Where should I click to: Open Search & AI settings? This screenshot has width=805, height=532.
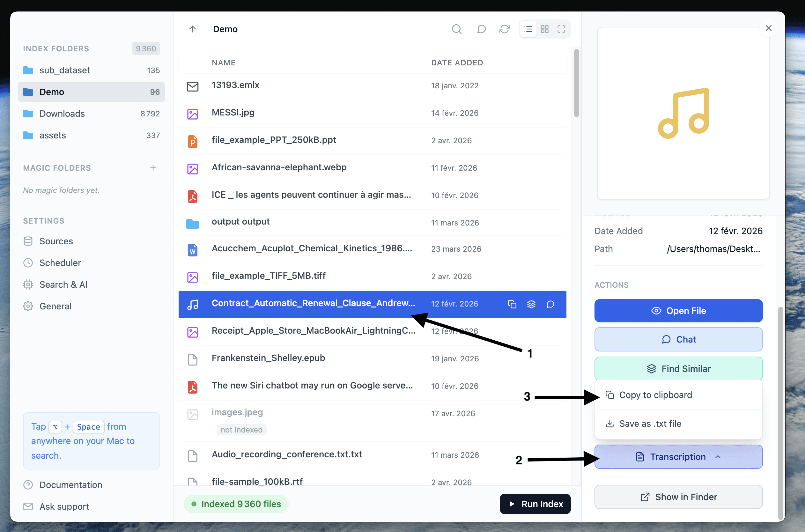coord(63,285)
